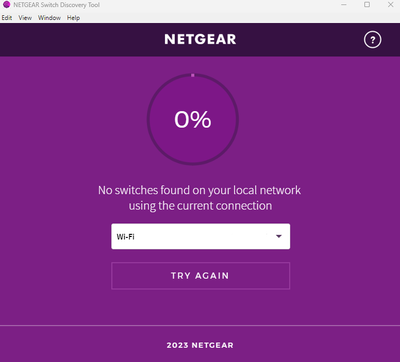Click the small marker dot atop progress ring
Image resolution: width=400 pixels, height=362 pixels.
193,75
